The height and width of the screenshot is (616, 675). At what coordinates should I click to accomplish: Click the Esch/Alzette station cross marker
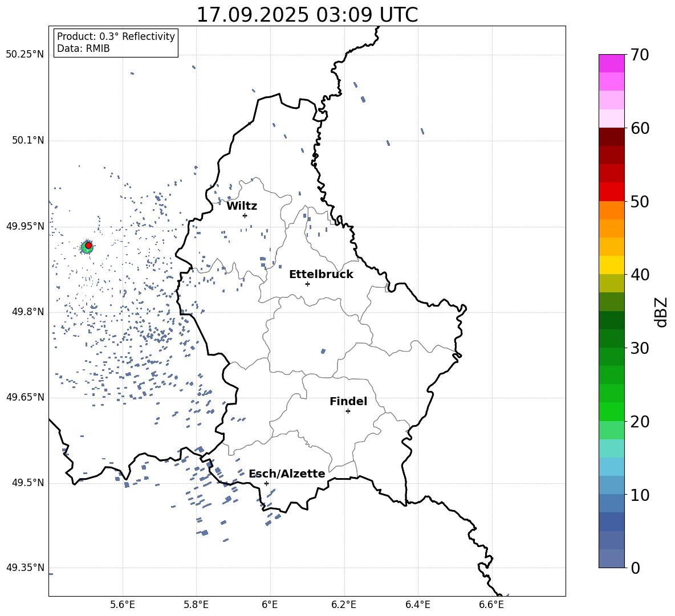point(266,483)
